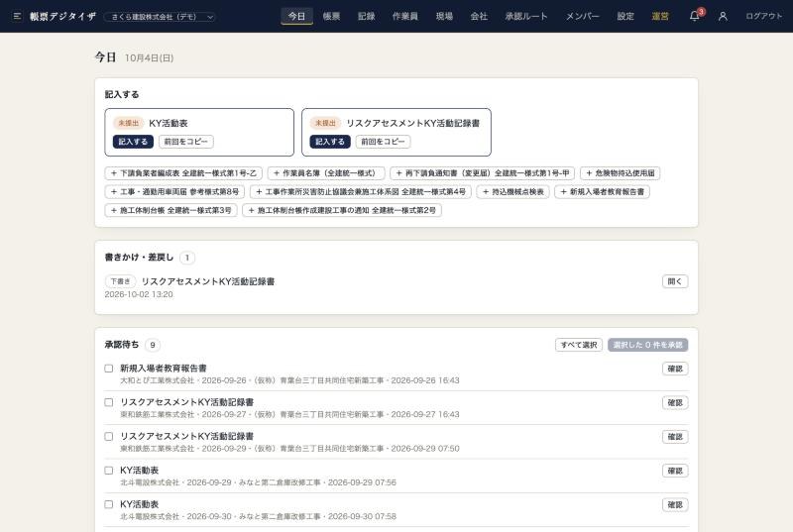Click 確認 for KY活動表 2026-09-29 row

coord(675,471)
